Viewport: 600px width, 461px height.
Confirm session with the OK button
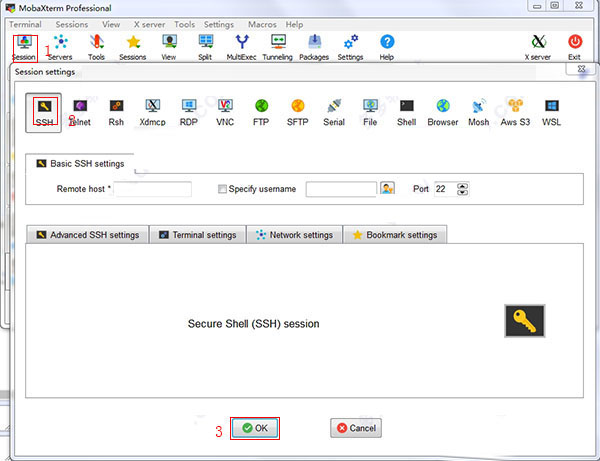(x=255, y=428)
